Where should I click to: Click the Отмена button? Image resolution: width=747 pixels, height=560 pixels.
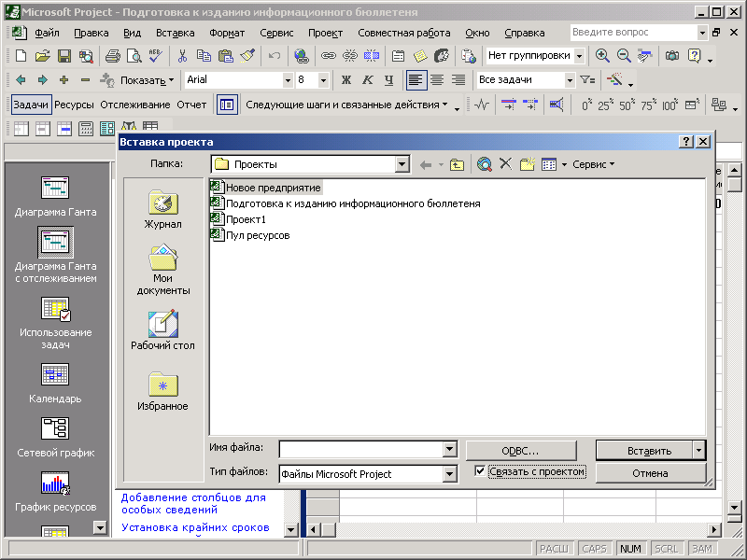[x=650, y=473]
